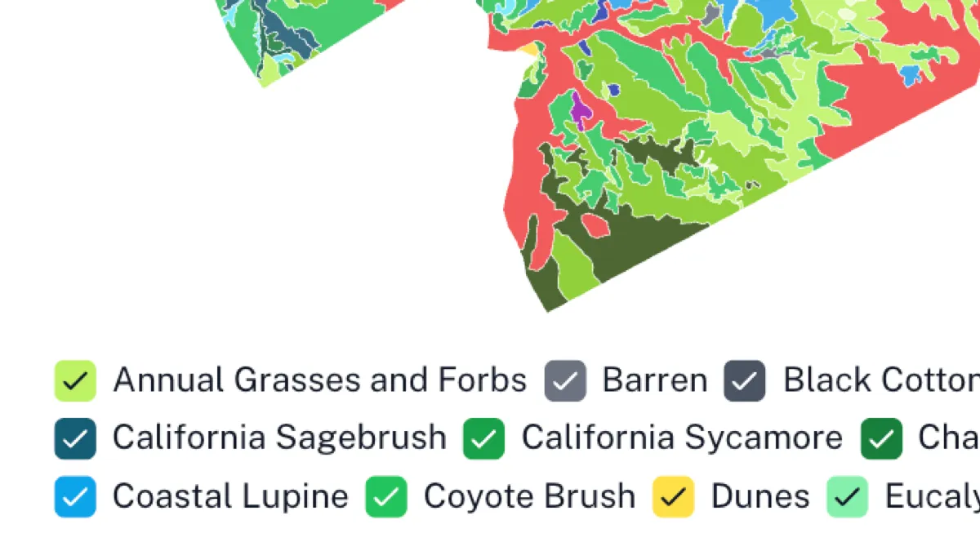The height and width of the screenshot is (551, 980).
Task: Toggle the yellow Dunes checkbox
Action: coord(674,497)
